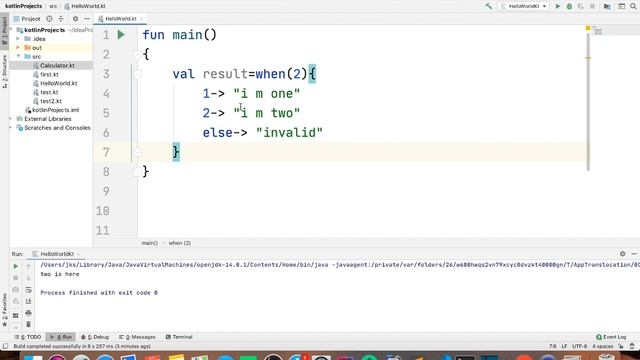
Task: Rerun program from Run panel play icon
Action: click(x=16, y=266)
